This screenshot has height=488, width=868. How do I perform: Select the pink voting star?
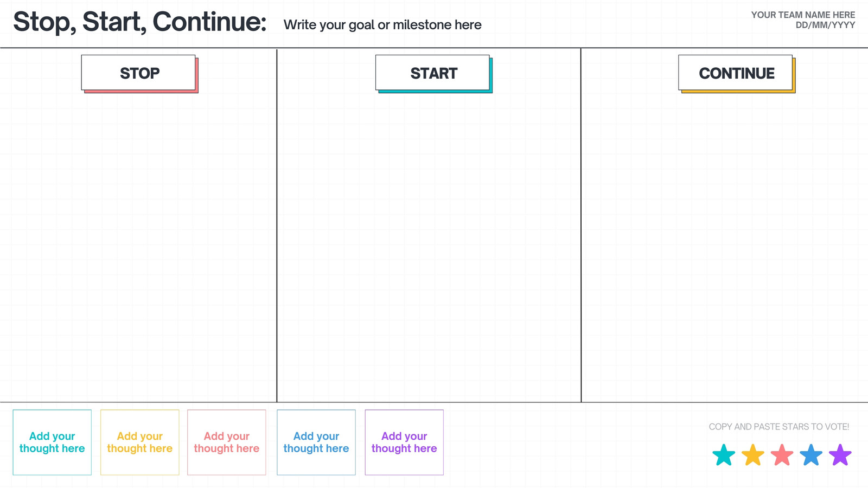click(782, 455)
